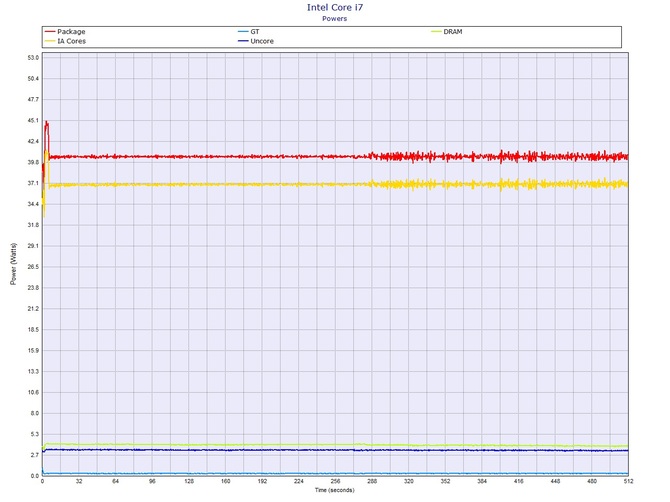Click the 128 x-axis tick label
The width and height of the screenshot is (670, 502).
(189, 481)
